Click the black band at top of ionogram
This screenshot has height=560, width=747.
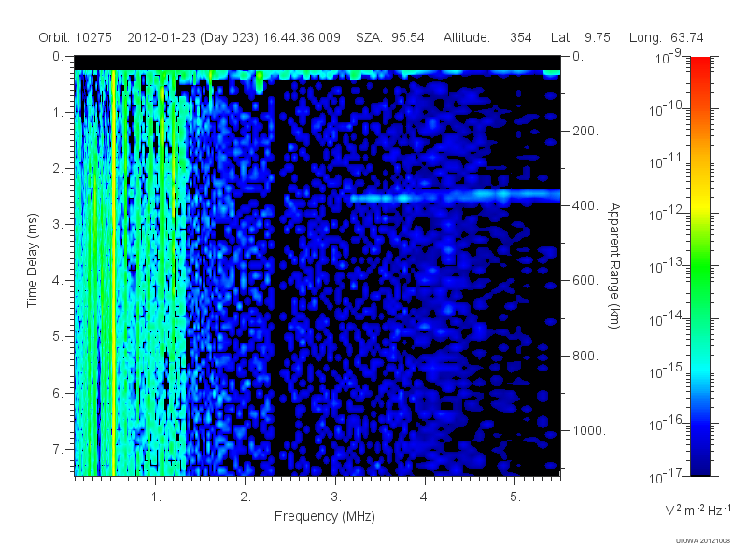pyautogui.click(x=317, y=63)
